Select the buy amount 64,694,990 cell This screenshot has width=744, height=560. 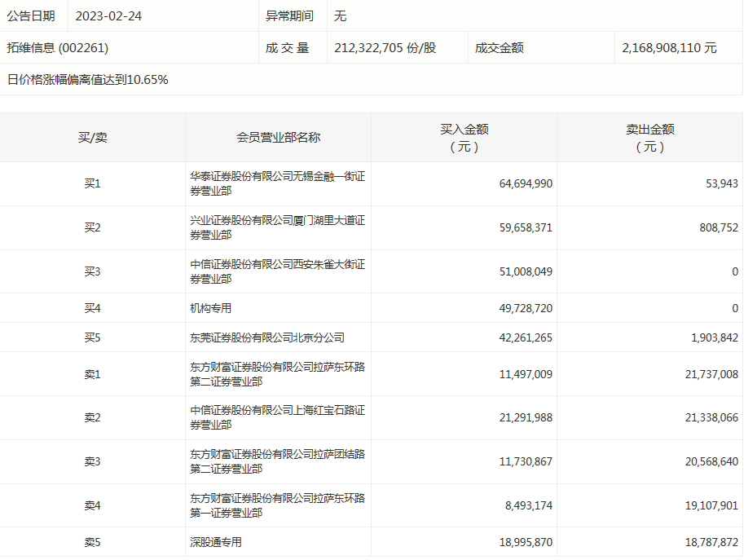point(526,184)
